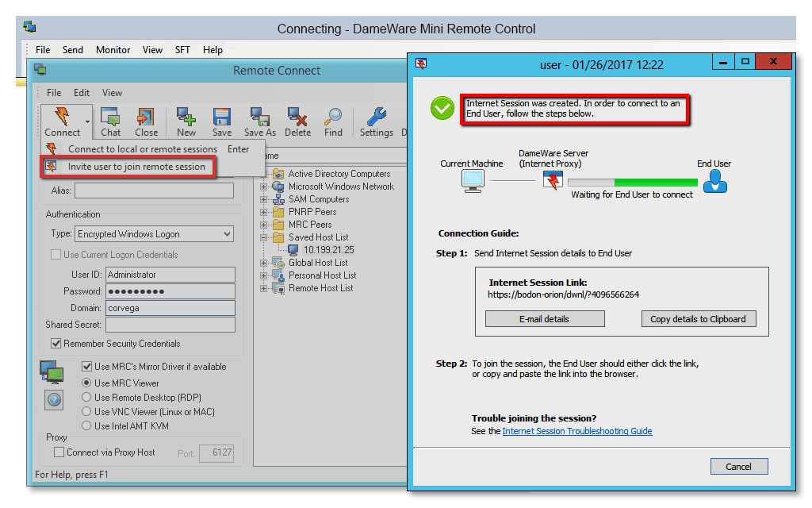Click the Save toolbar icon

coord(221,121)
